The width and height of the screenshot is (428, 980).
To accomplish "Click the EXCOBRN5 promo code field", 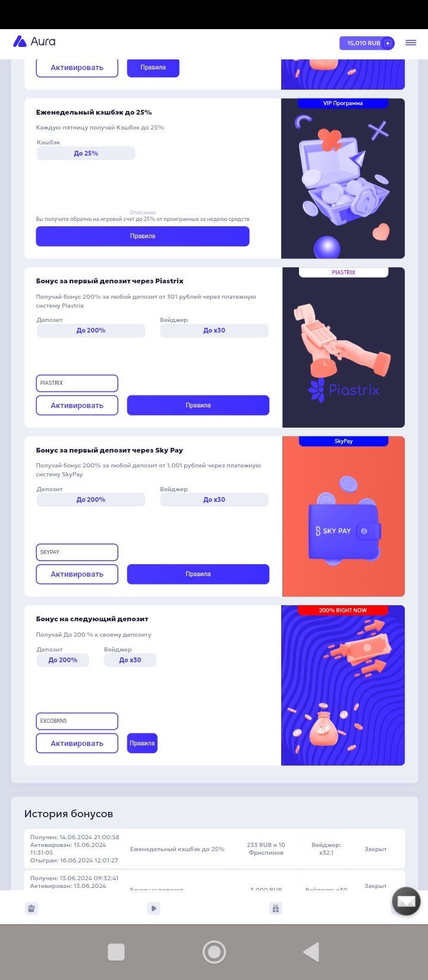I will [77, 721].
